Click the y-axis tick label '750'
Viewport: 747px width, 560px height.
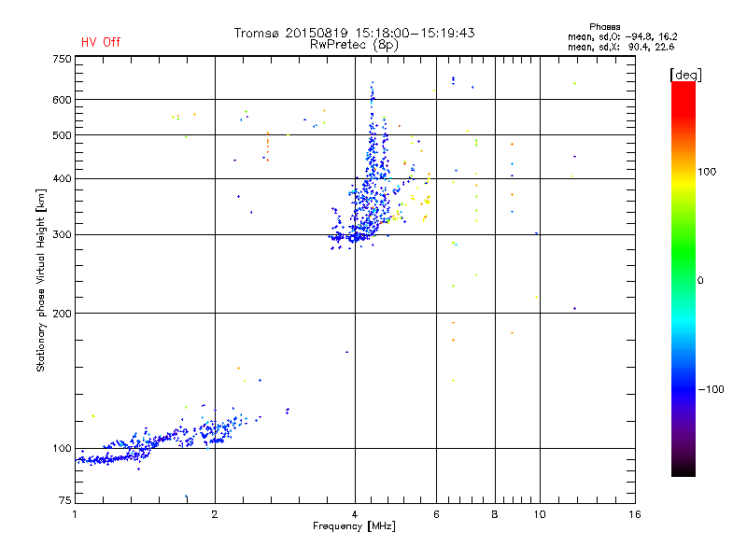[62, 60]
